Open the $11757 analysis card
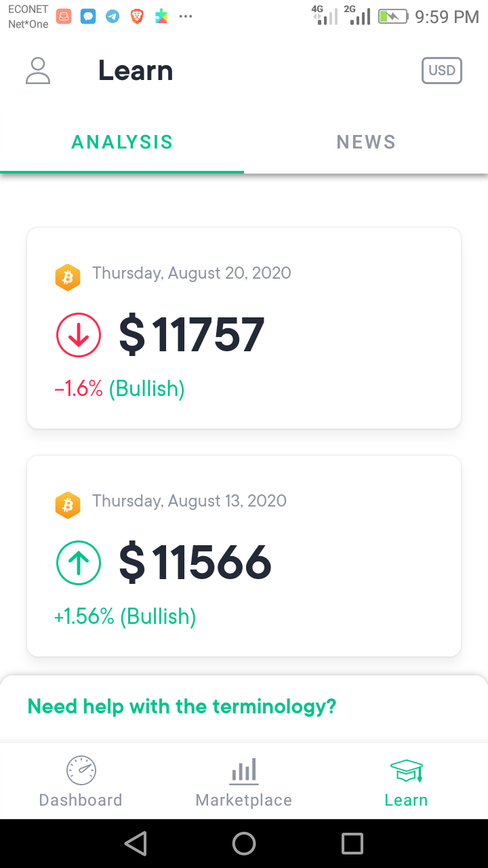The height and width of the screenshot is (868, 488). click(244, 328)
